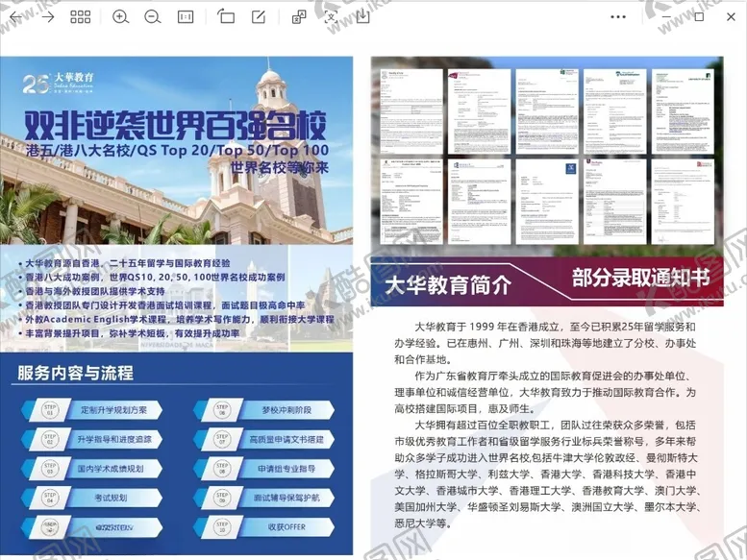Click bullet 丰富背景提升项目
Image resolution: width=747 pixels, height=560 pixels.
[x=129, y=333]
